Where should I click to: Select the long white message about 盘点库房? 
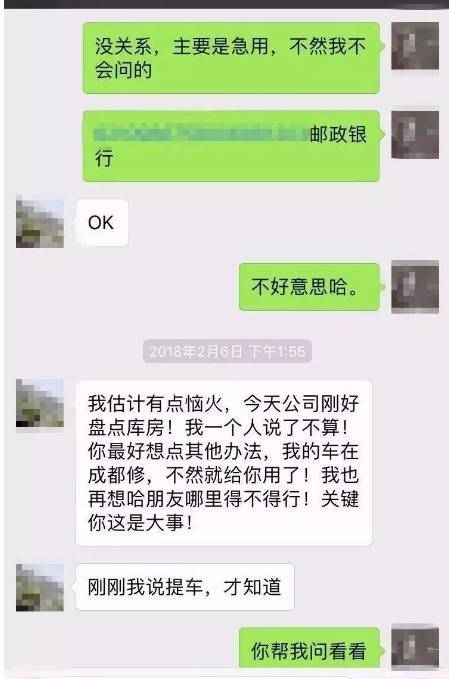[x=224, y=463]
